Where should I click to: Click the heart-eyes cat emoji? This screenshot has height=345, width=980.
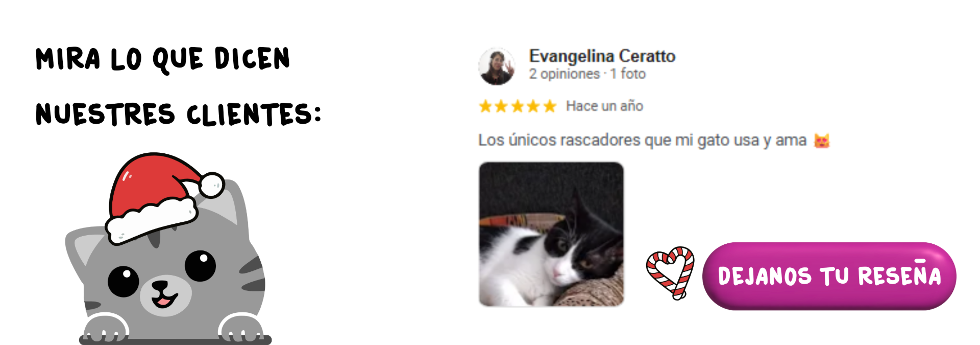tap(821, 140)
